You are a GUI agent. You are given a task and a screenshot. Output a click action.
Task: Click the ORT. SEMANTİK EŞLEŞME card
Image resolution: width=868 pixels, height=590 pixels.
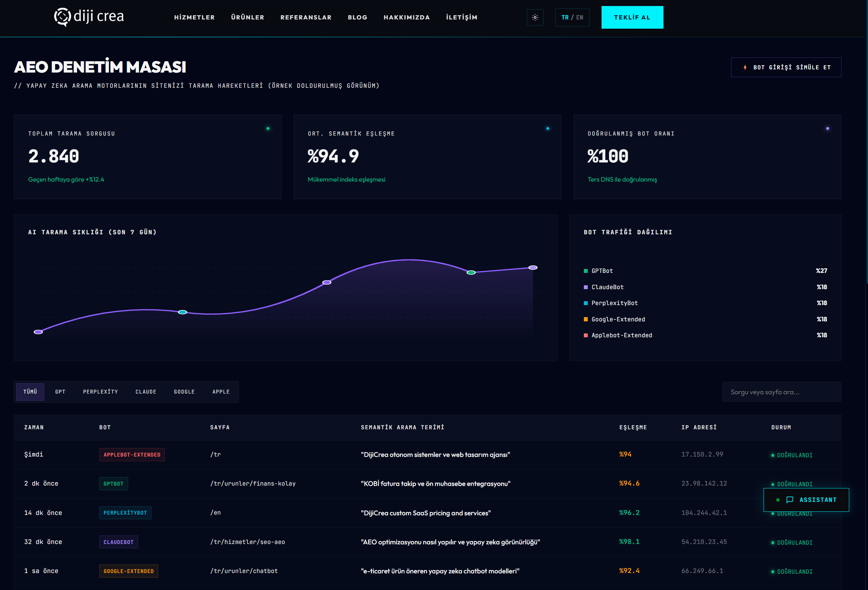(427, 156)
